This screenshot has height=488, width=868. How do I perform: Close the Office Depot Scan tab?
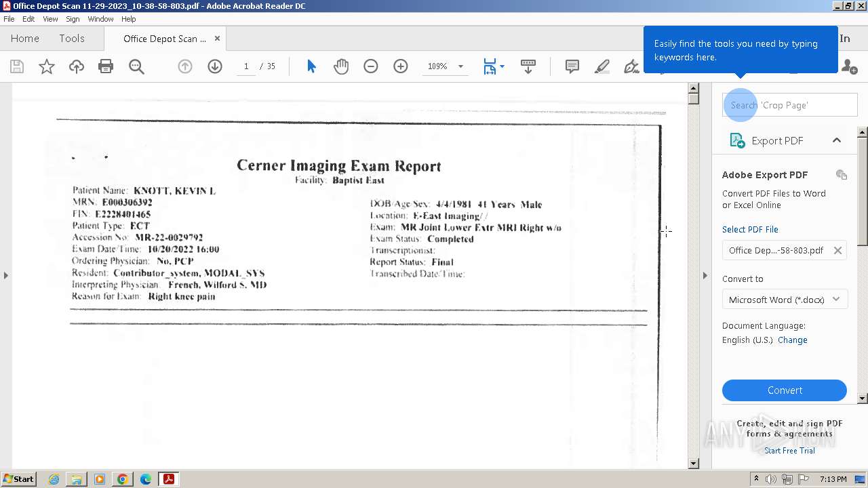(x=217, y=39)
